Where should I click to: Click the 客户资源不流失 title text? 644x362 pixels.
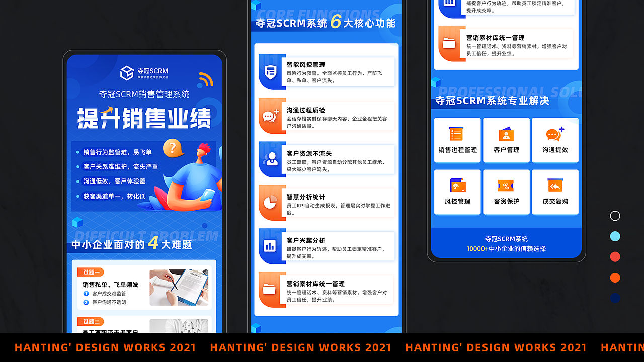click(309, 154)
